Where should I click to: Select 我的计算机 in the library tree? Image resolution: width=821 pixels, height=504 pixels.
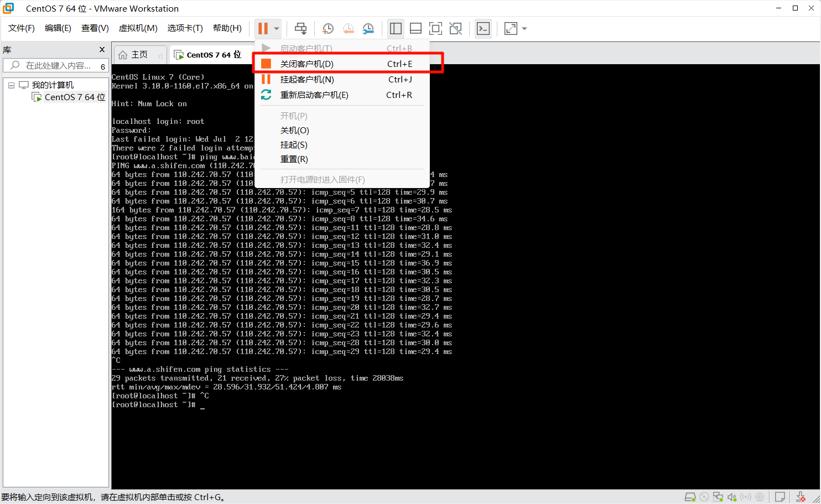53,85
